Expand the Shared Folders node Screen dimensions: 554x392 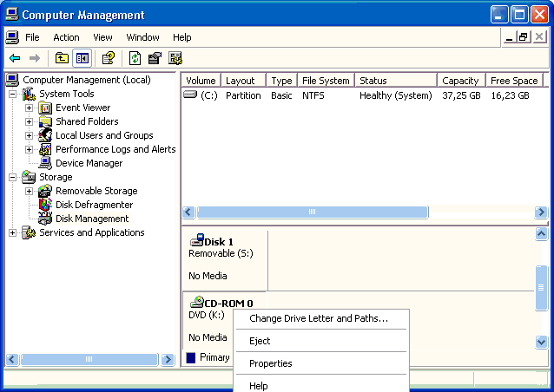coord(30,121)
